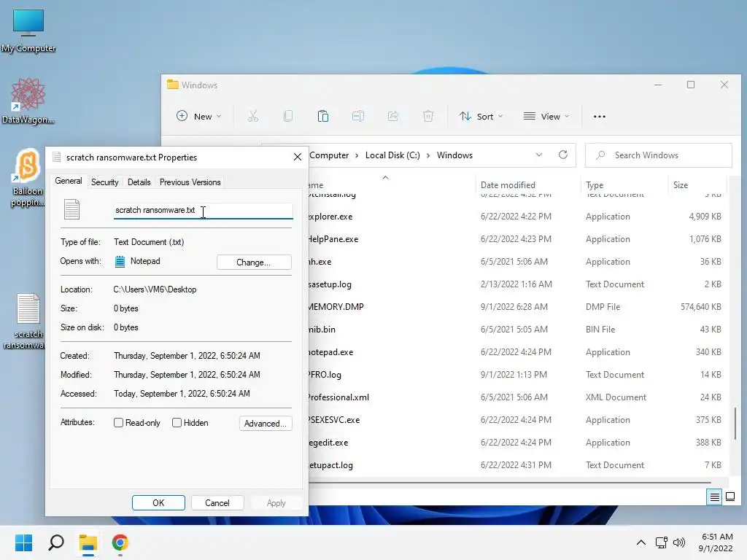Click Cancel in Properties dialog

[x=217, y=503]
